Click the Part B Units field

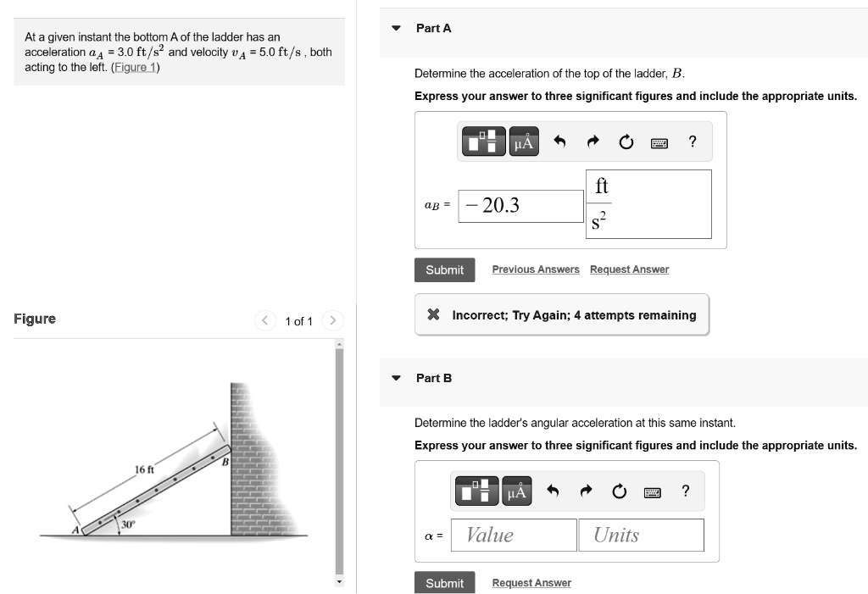(641, 535)
